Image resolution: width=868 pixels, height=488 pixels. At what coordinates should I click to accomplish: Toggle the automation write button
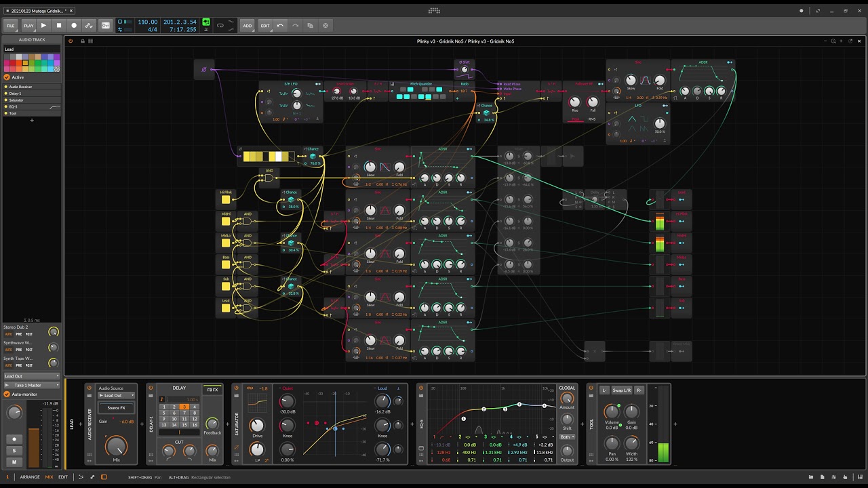89,26
